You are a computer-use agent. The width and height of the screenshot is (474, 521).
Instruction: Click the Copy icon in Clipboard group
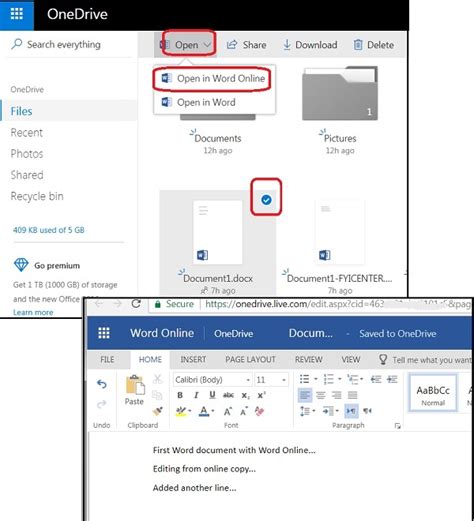(157, 395)
